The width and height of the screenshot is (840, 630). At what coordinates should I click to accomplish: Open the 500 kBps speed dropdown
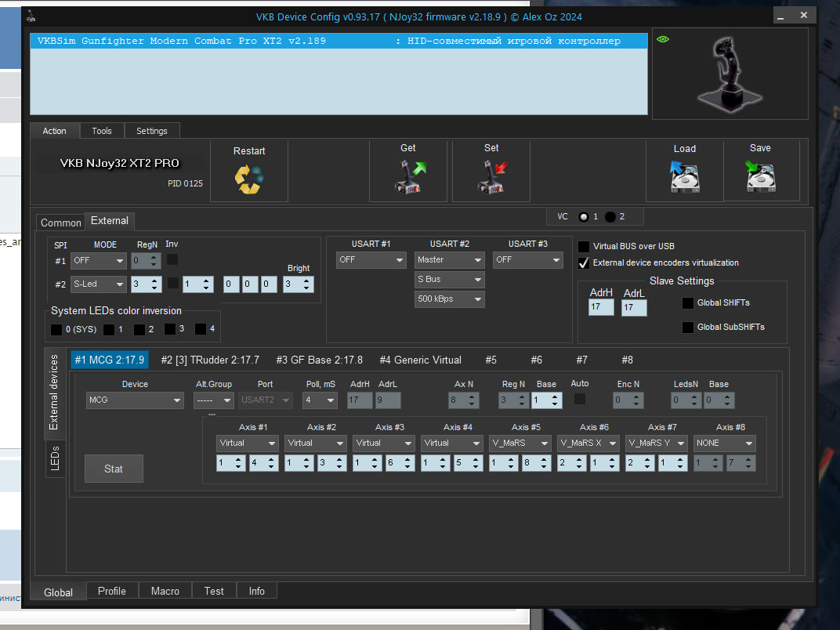(450, 299)
